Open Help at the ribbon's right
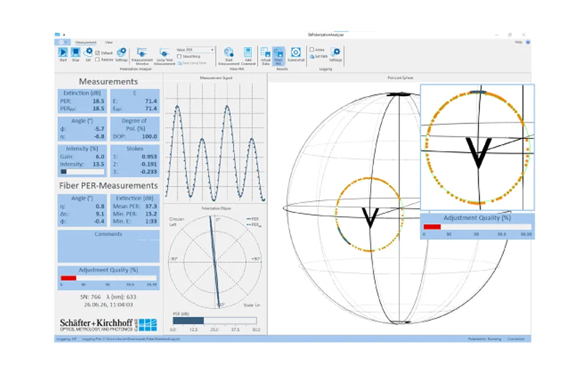Screen dimensions: 588x374 click(x=519, y=42)
